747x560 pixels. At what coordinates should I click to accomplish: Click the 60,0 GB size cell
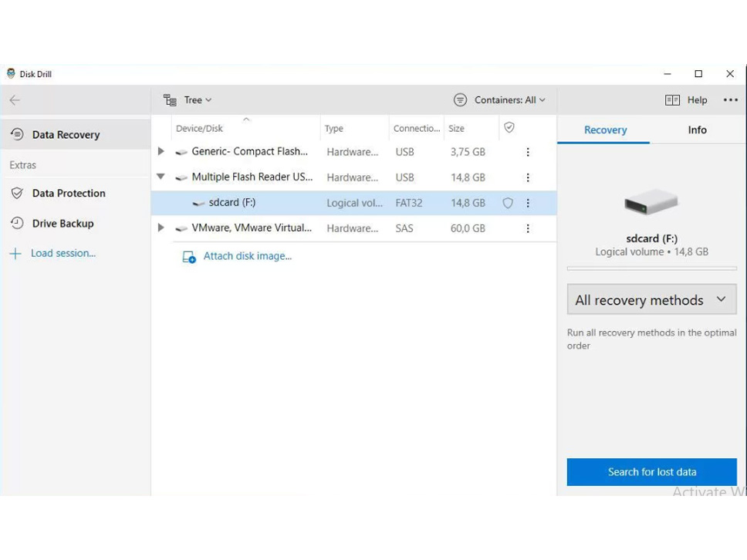click(x=468, y=228)
